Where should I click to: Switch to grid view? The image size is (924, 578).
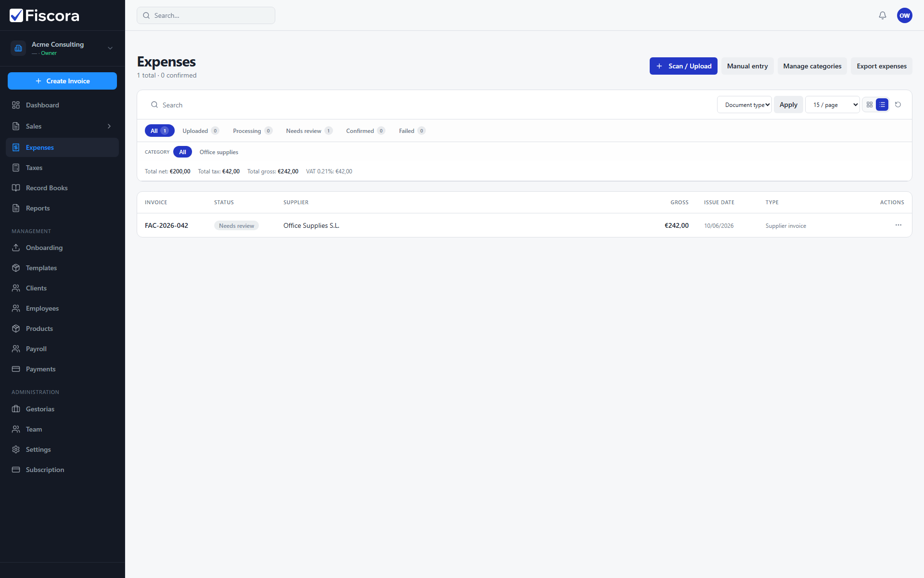(x=870, y=105)
